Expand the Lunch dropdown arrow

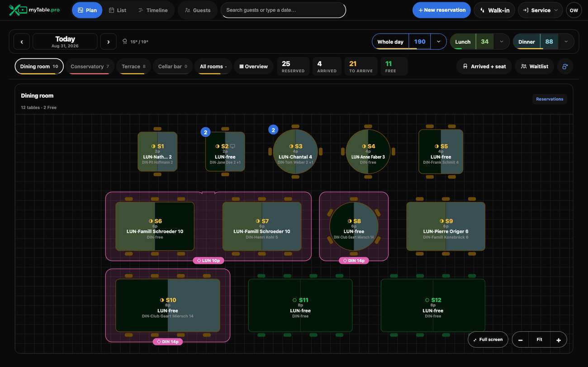pyautogui.click(x=501, y=42)
